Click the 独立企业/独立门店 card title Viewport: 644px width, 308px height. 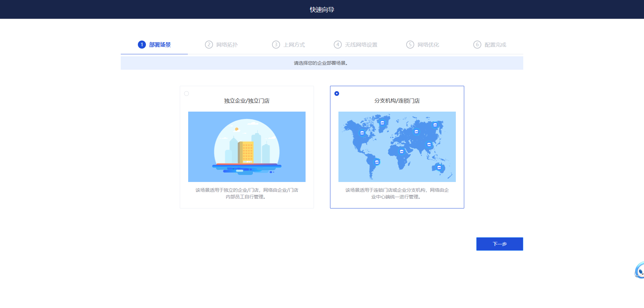247,101
